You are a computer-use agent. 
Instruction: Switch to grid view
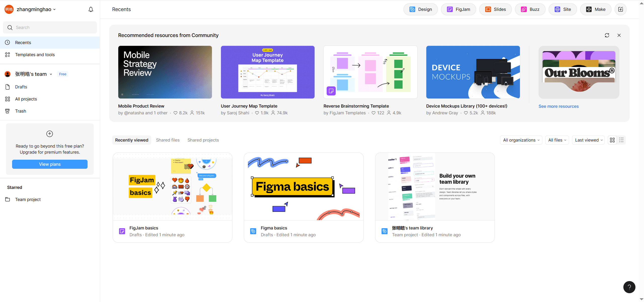[612, 140]
